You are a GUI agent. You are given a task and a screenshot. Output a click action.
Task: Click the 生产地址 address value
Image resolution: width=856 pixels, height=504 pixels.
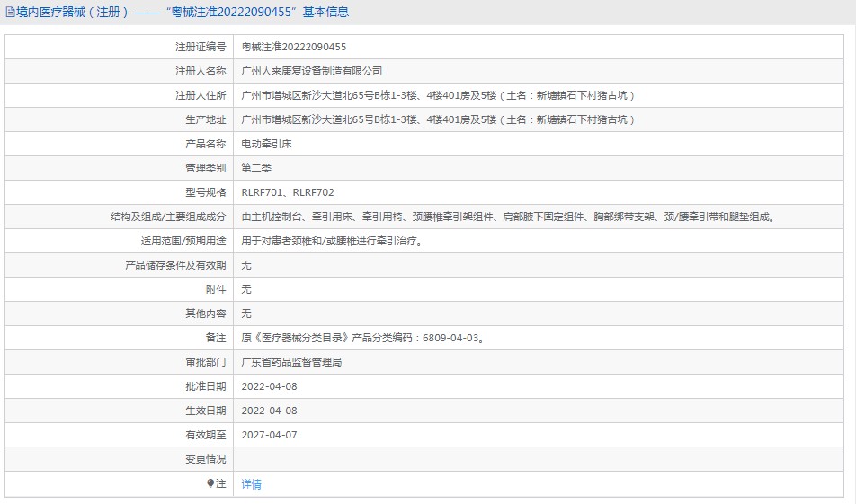coord(439,119)
